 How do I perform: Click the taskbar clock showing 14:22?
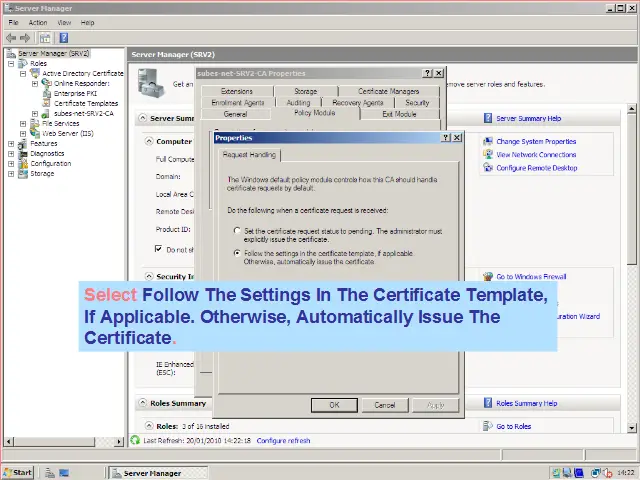625,473
